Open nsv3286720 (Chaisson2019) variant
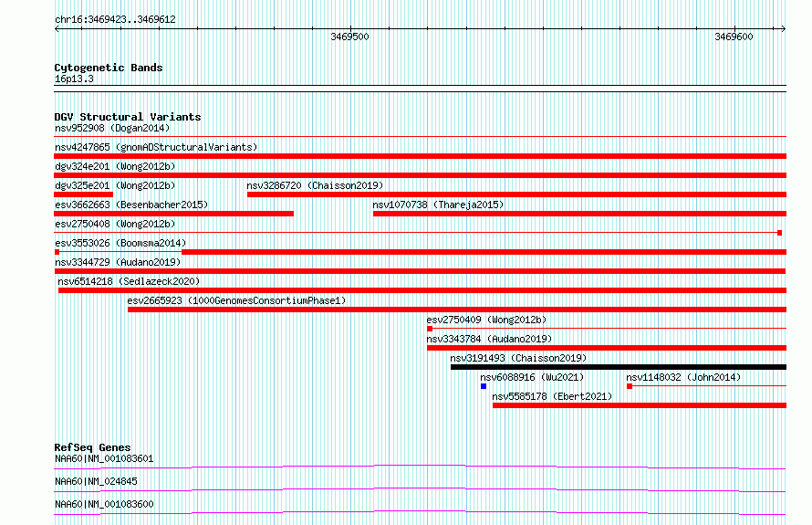The width and height of the screenshot is (812, 525). pyautogui.click(x=315, y=185)
